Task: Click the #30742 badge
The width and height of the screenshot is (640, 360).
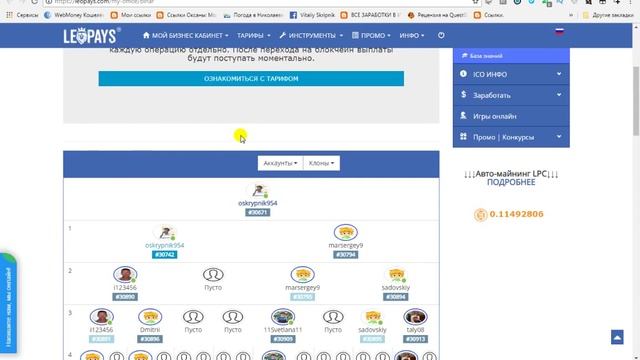Action: 164,254
